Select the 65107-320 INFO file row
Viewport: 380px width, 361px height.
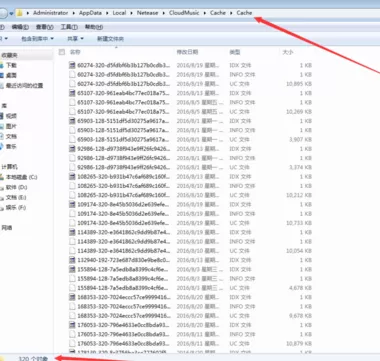190,102
